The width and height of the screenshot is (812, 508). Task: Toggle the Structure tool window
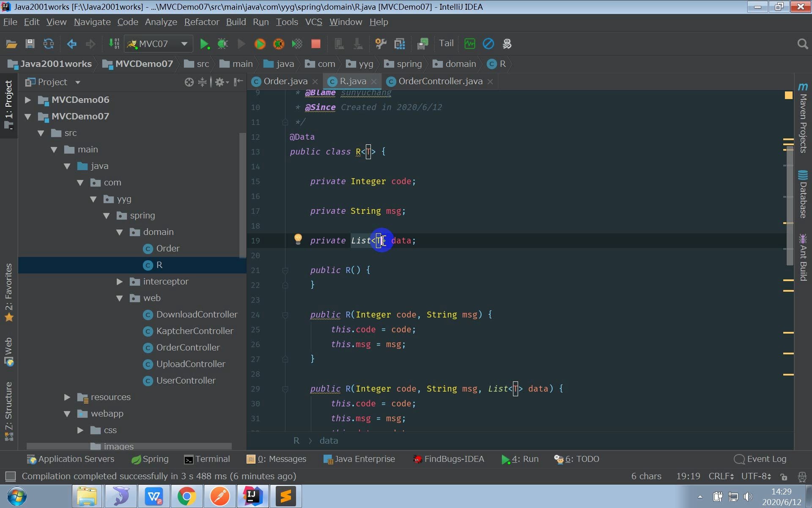tap(9, 411)
